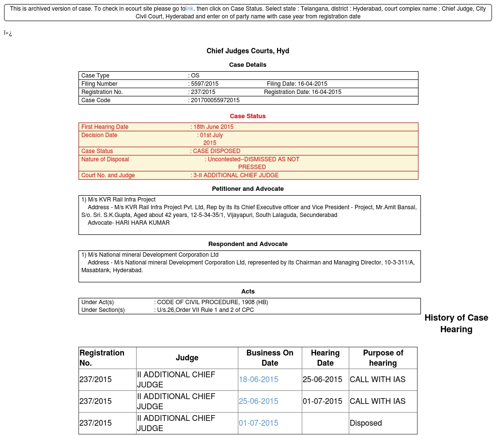Click the "Disposed" cell in the last row
Image resolution: width=496 pixels, height=448 pixels.
(x=366, y=423)
